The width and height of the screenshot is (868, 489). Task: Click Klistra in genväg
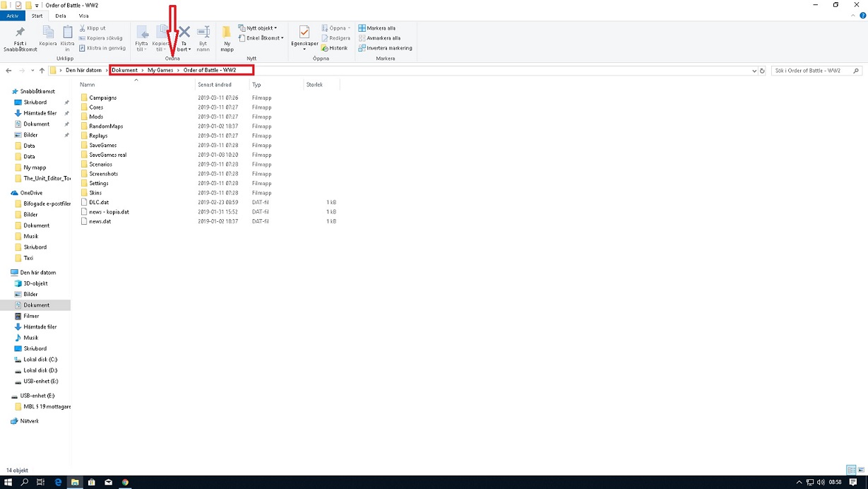[x=102, y=48]
